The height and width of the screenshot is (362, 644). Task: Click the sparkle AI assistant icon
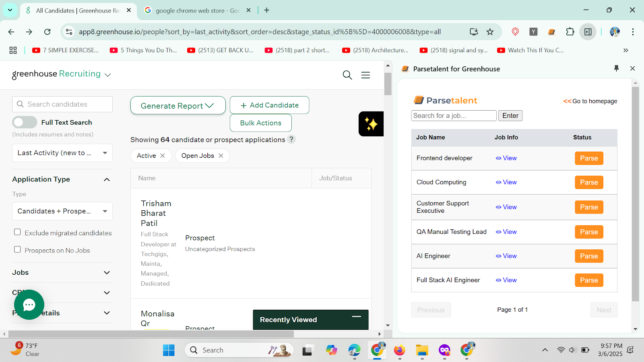(371, 124)
